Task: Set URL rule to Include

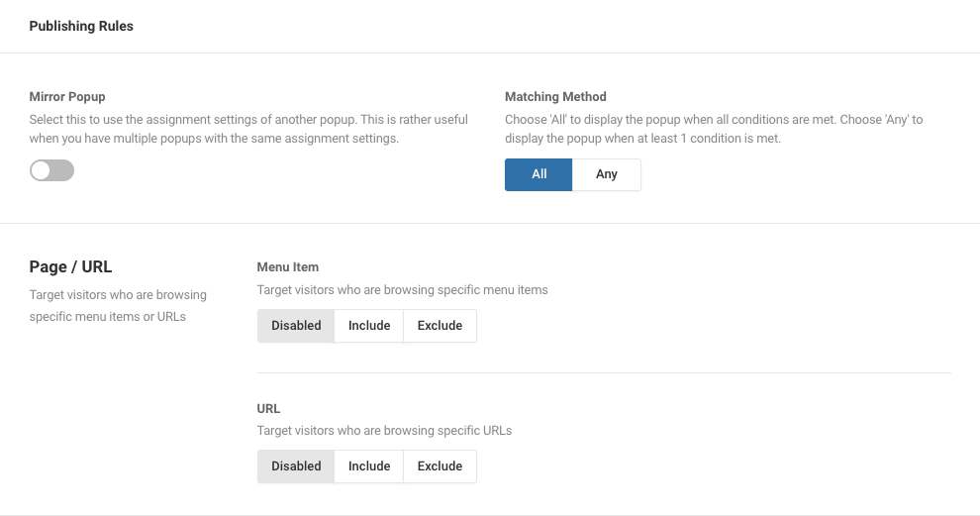Action: tap(369, 466)
